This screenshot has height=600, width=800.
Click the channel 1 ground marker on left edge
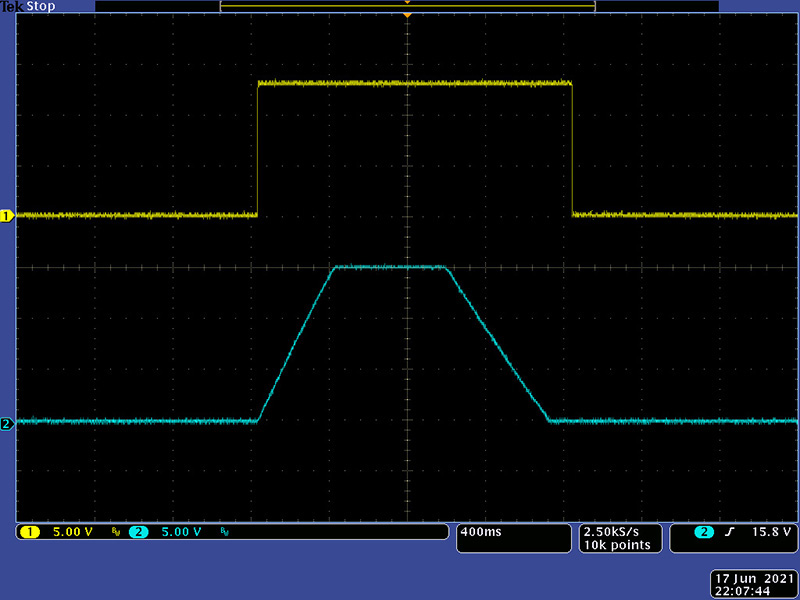coord(6,215)
